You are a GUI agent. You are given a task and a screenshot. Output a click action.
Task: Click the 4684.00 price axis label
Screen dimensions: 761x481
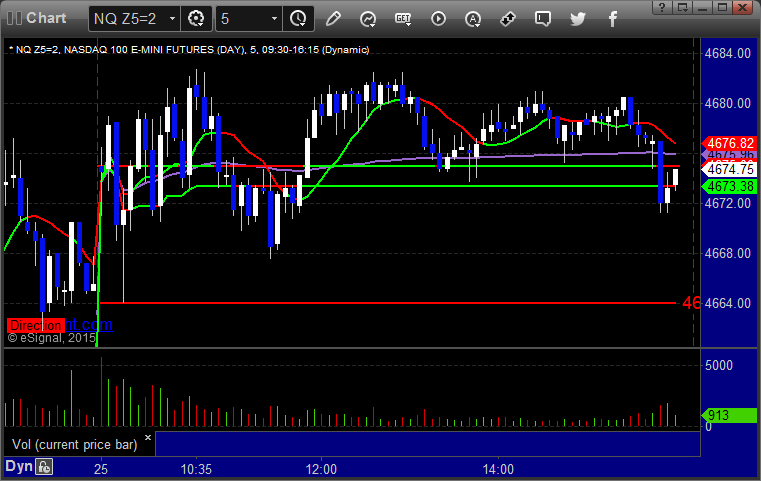point(728,53)
